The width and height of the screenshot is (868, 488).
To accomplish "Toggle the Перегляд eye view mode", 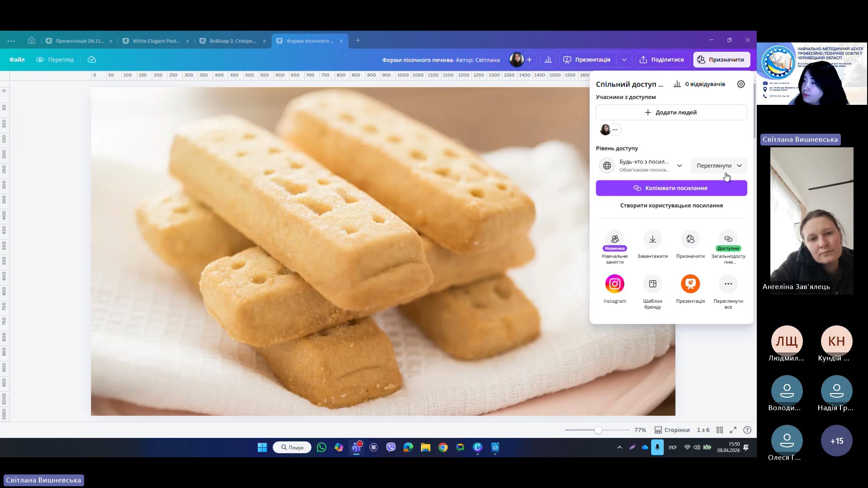I will tap(55, 60).
